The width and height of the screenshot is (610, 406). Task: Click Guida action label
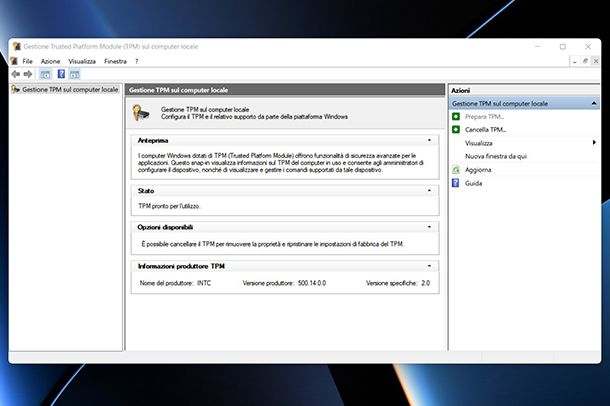(x=473, y=183)
